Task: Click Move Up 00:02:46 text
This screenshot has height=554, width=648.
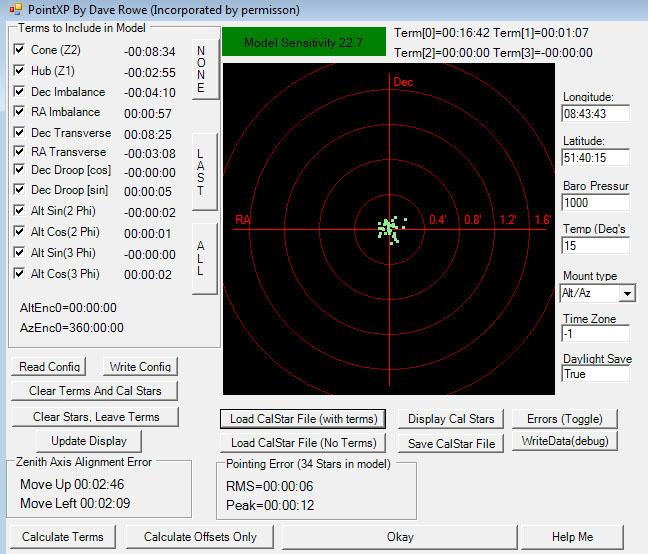Action: pyautogui.click(x=72, y=484)
